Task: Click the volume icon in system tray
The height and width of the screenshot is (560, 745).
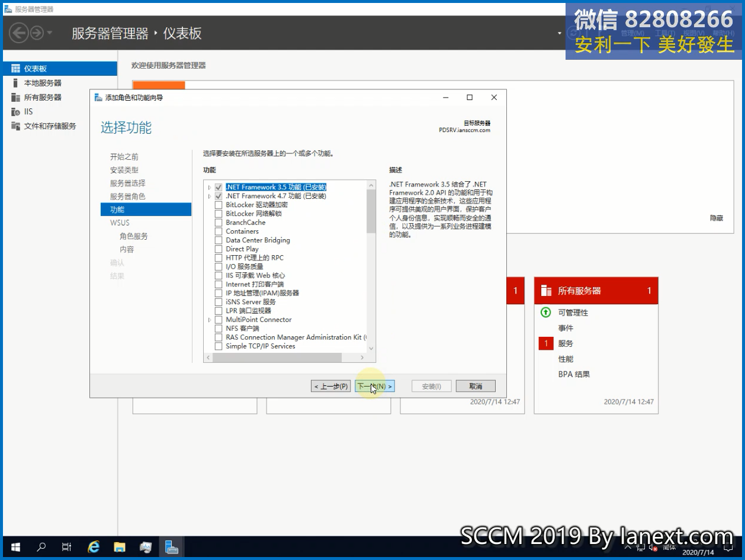Action: 654,548
